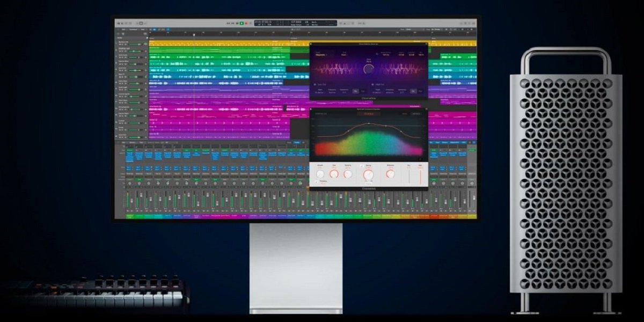Toggle the left filter enable button in purple ChromaVerb window
The width and height of the screenshot is (644, 322).
315,84
